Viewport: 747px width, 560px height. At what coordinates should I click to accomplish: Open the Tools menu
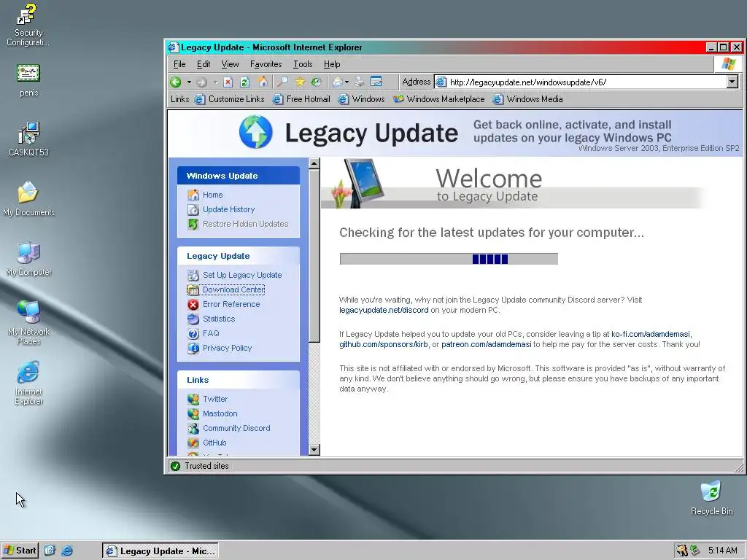coord(303,64)
